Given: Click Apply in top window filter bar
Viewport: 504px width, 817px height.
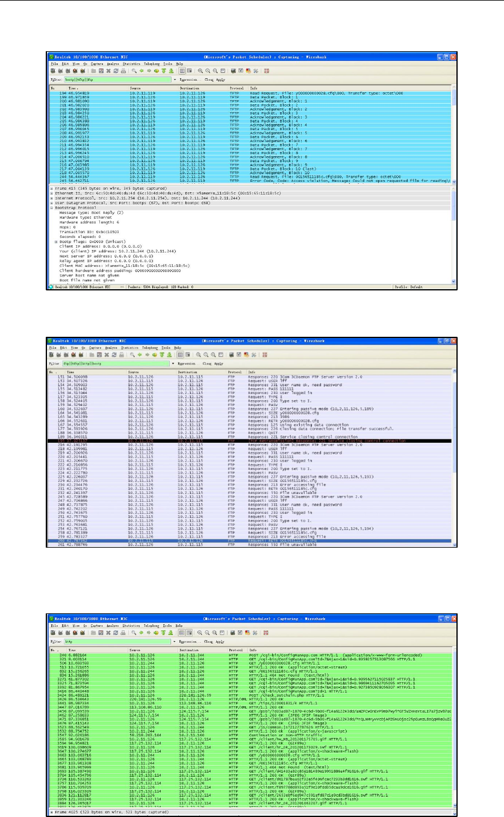Looking at the screenshot, I should 220,80.
